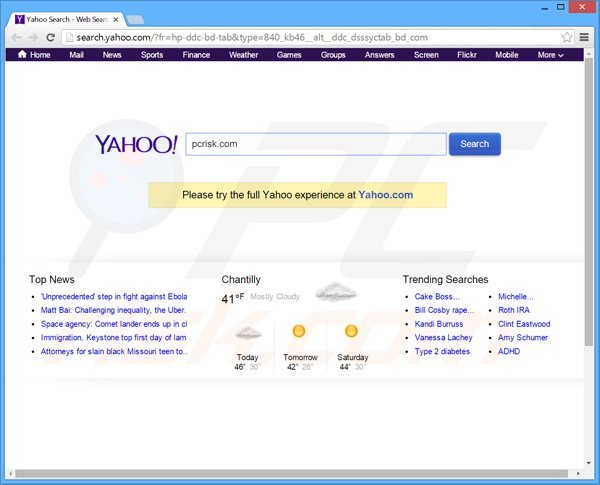
Task: Bookmark page with star icon
Action: click(567, 37)
